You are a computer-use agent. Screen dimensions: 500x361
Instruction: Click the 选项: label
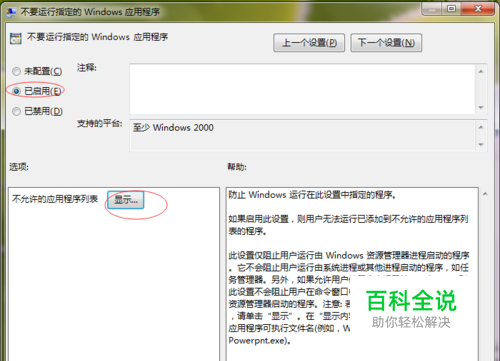point(19,167)
